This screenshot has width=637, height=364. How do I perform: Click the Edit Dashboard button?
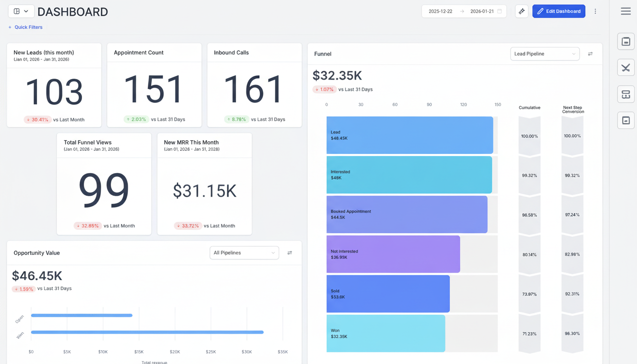[x=559, y=11]
